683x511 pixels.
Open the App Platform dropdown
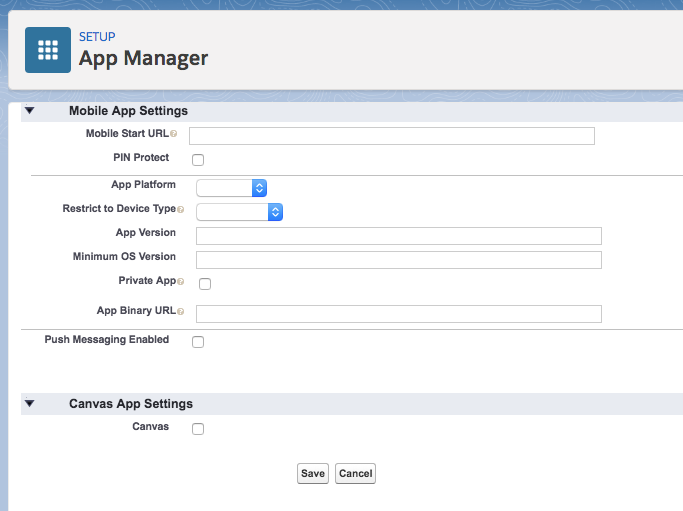coord(231,188)
